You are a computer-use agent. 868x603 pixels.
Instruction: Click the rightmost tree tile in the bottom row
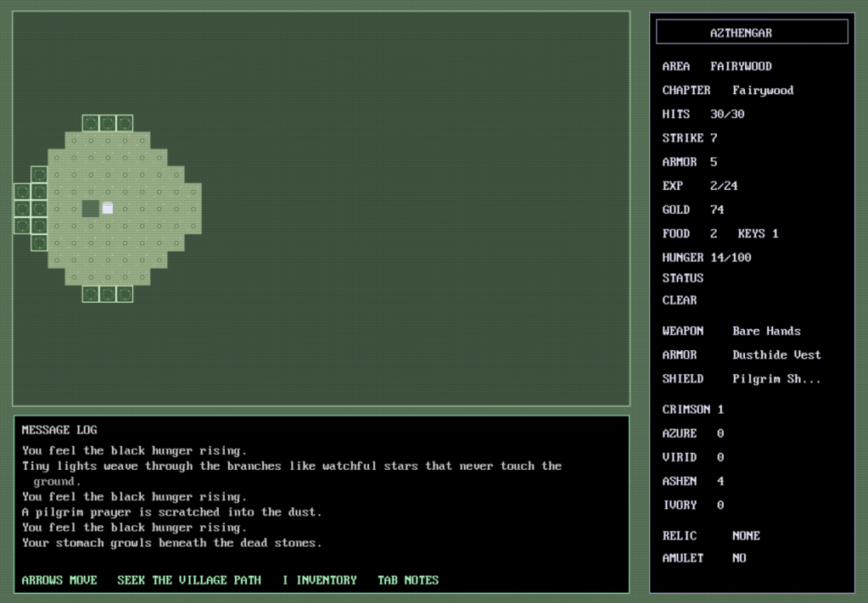[x=125, y=294]
